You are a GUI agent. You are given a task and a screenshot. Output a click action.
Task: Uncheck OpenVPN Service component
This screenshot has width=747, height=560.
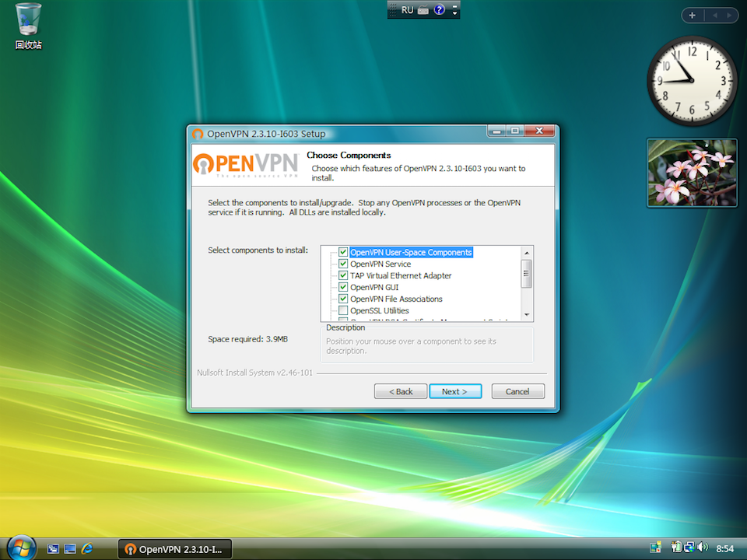click(x=343, y=264)
